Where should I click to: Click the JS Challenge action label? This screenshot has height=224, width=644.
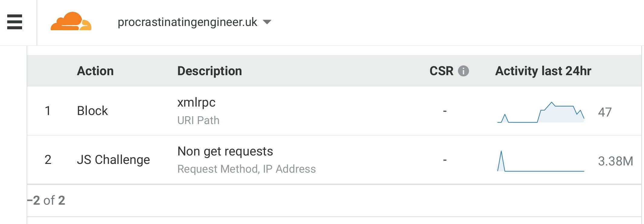113,160
